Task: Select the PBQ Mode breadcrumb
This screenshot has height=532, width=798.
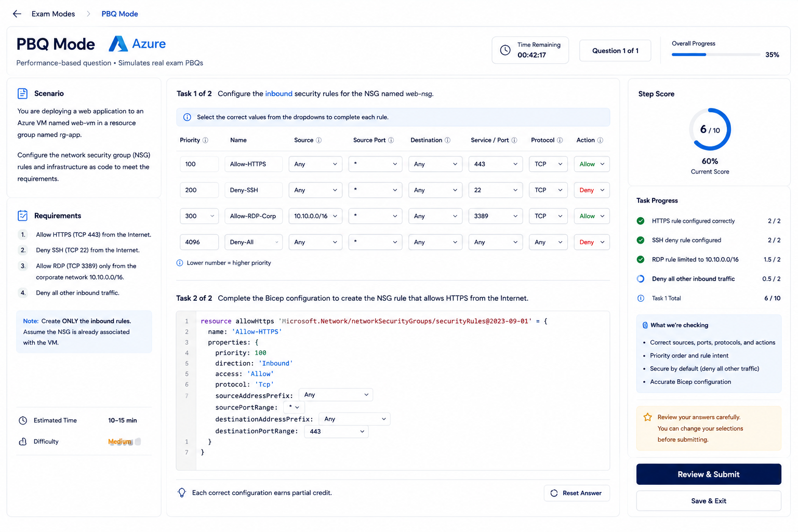Action: click(120, 14)
